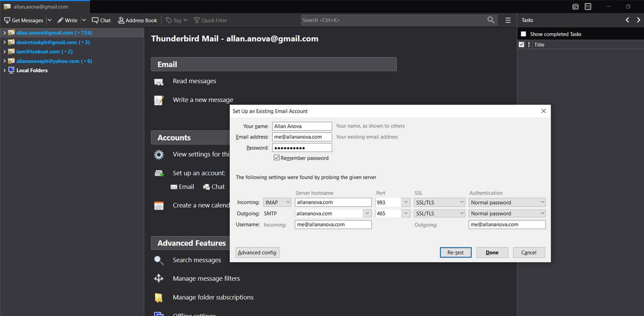This screenshot has width=644, height=316.
Task: Open the Incoming Authentication dropdown
Action: (507, 202)
